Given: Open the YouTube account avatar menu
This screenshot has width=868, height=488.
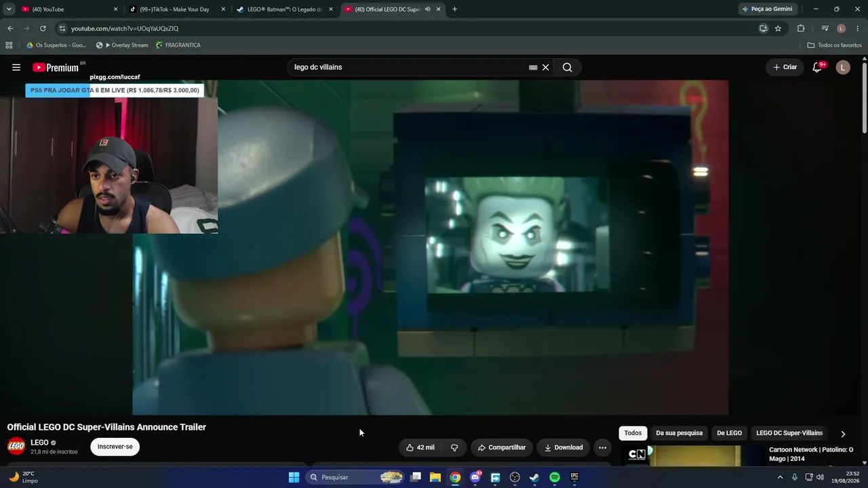Looking at the screenshot, I should [x=843, y=67].
